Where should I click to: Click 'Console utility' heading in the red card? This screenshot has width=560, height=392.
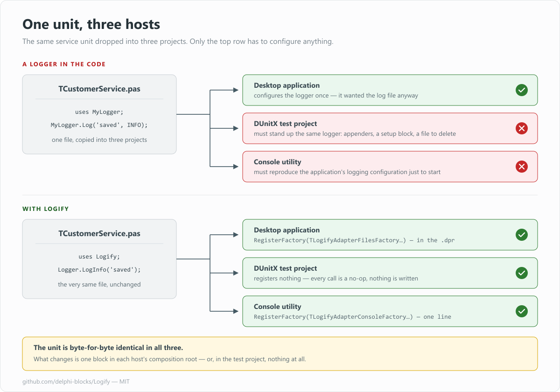(278, 162)
